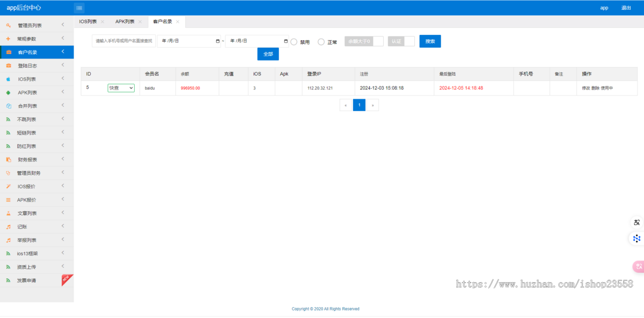Click the Android icon beside APK列表

click(8, 92)
